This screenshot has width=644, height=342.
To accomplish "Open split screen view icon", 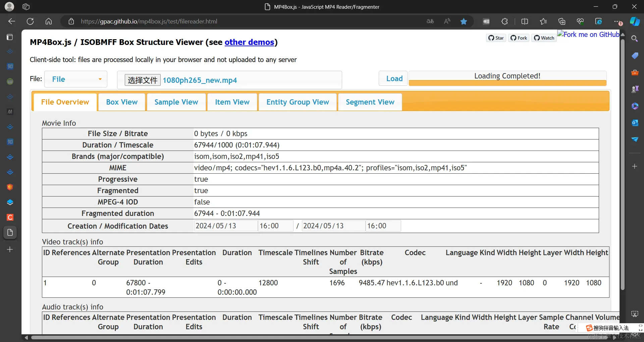I will coord(525,21).
